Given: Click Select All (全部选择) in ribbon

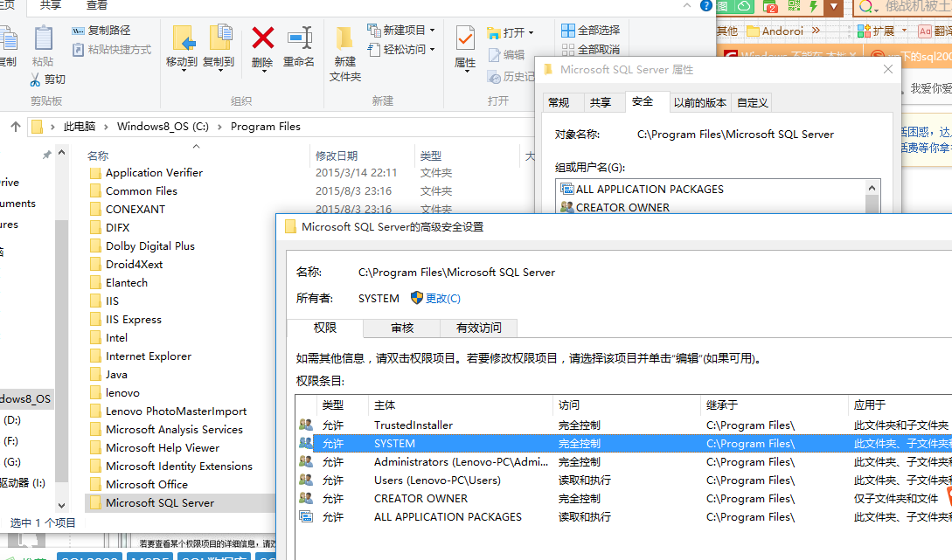Looking at the screenshot, I should click(591, 31).
